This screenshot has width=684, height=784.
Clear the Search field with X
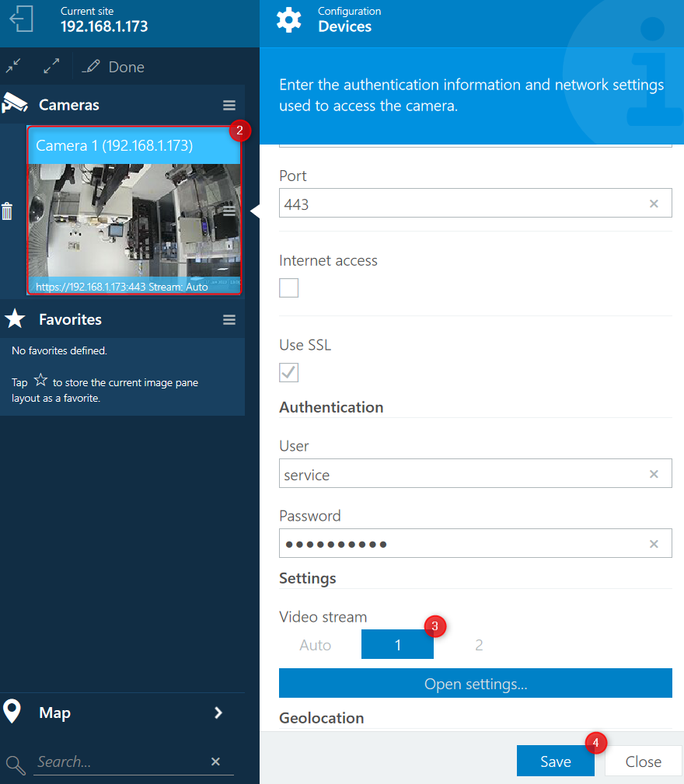coord(215,761)
